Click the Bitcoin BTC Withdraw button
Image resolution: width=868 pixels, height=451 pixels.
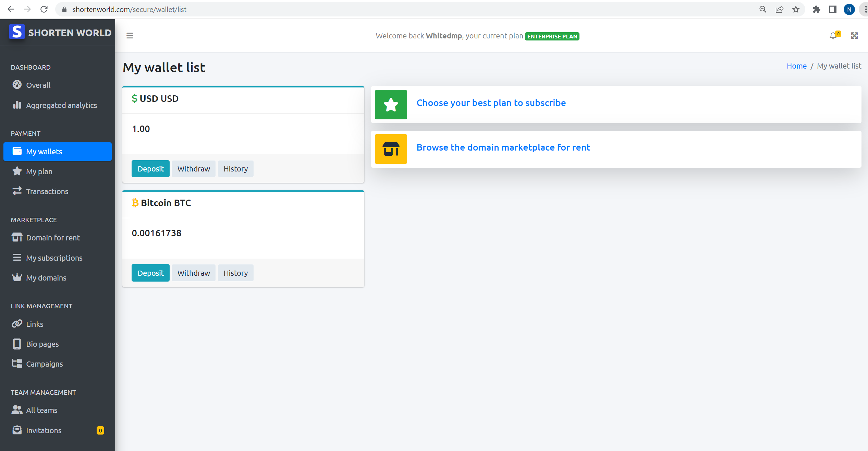pos(194,273)
